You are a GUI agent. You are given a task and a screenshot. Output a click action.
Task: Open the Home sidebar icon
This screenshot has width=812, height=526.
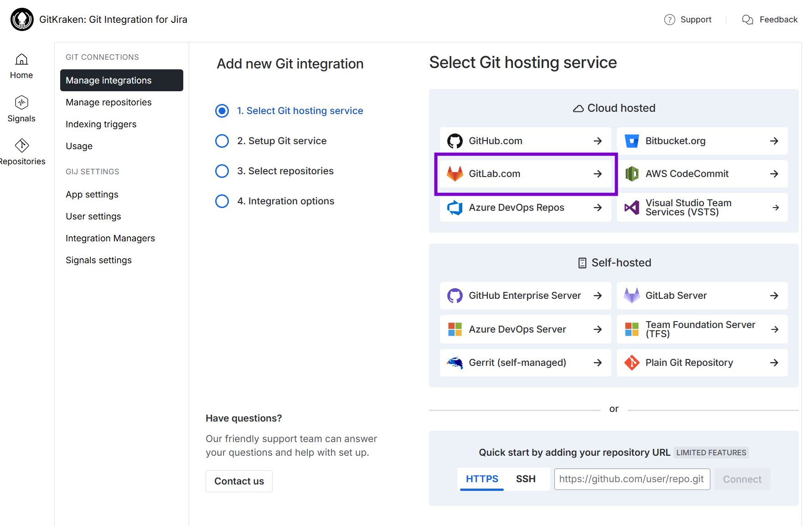click(21, 60)
